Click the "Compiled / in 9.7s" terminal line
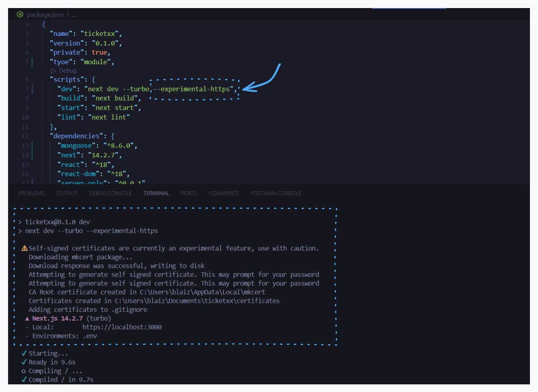 tap(57, 380)
